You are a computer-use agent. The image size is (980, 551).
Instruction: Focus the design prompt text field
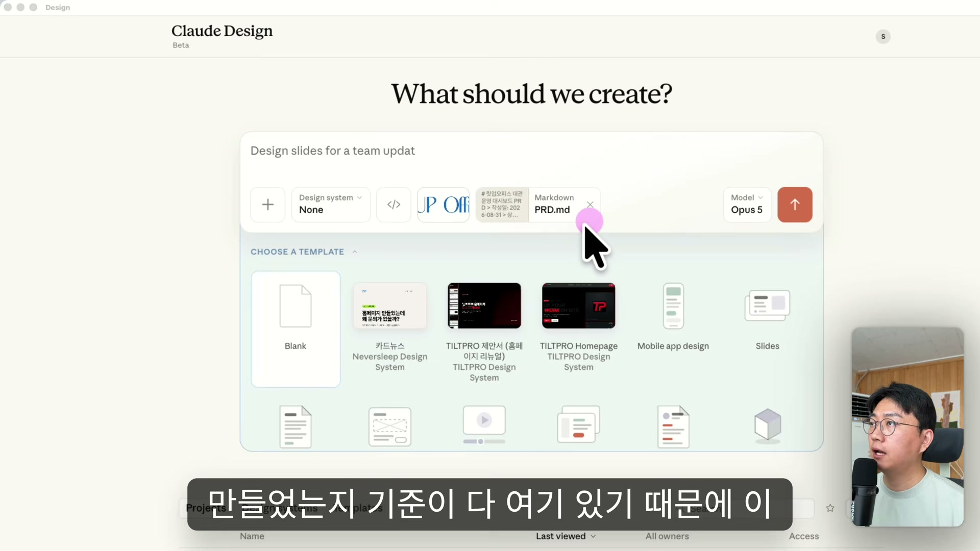click(x=531, y=151)
